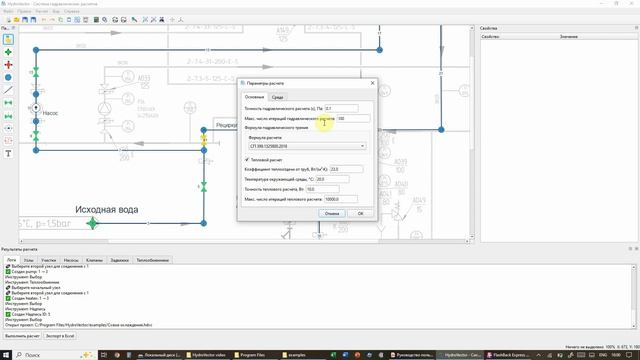
Task: Switch to the Среда tab in dialog
Action: point(278,97)
